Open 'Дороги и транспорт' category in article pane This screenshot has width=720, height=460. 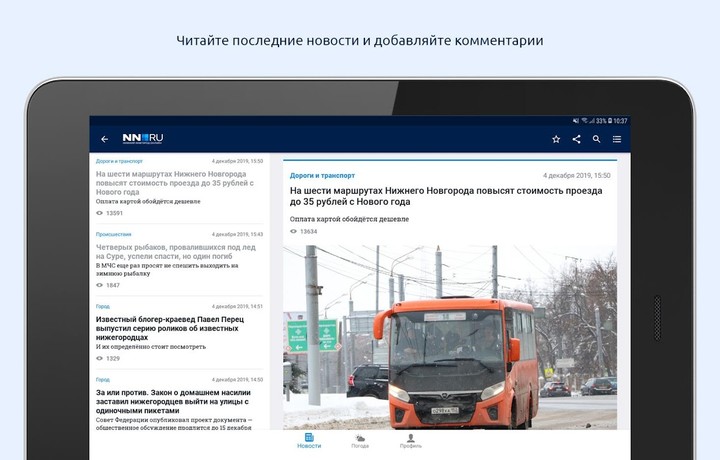(322, 175)
